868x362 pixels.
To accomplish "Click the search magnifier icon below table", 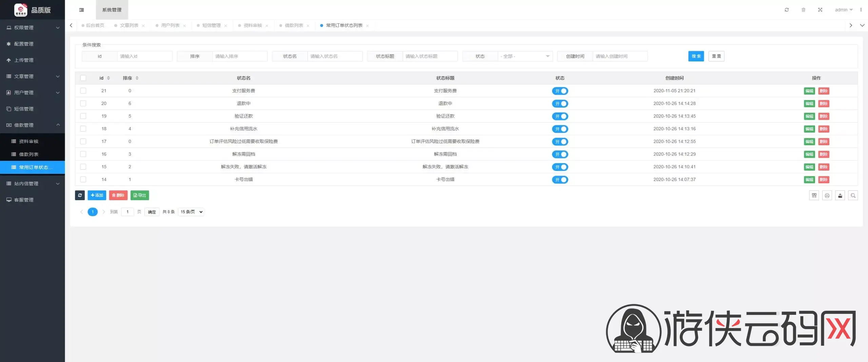I will [853, 195].
